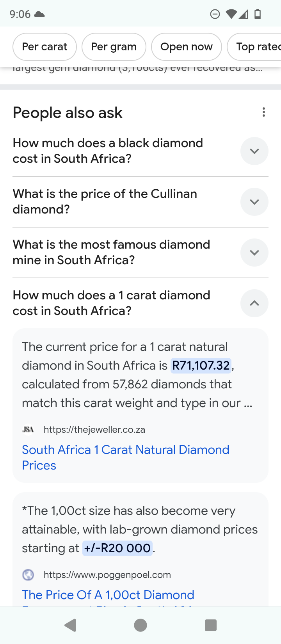Select the Per carat filter chip

pos(44,47)
